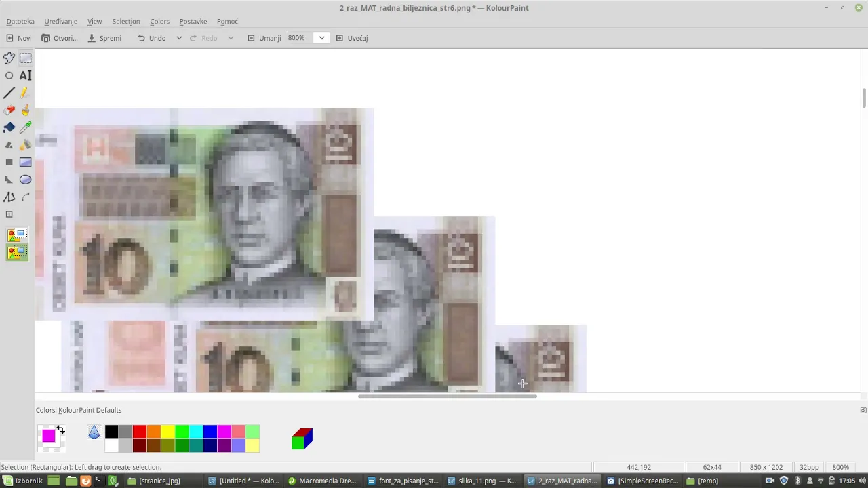Image resolution: width=868 pixels, height=488 pixels.
Task: Expand the Undo history dropdown arrow
Action: pos(179,38)
